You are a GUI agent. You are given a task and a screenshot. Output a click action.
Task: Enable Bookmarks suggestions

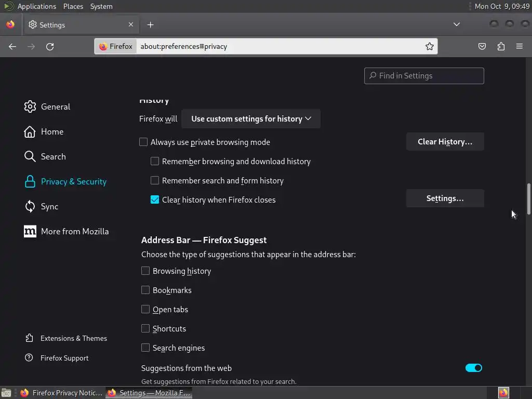(x=145, y=290)
